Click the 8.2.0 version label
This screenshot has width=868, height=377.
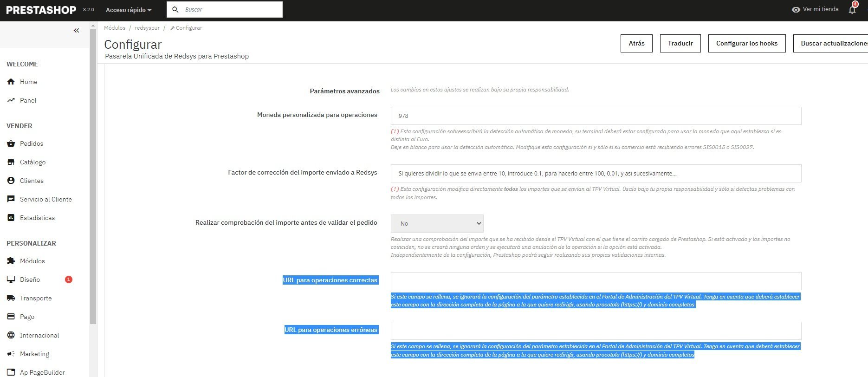[88, 10]
